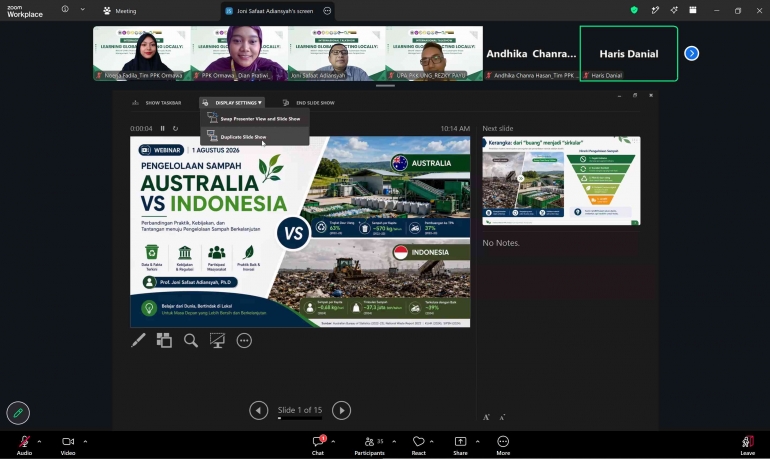
Task: Click the next slide thumbnail
Action: tap(561, 181)
